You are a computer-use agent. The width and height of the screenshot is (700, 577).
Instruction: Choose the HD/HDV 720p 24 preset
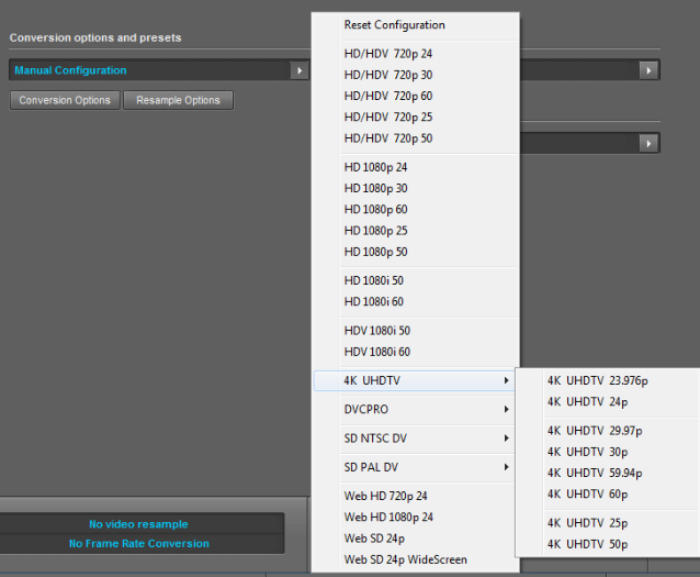pos(388,54)
